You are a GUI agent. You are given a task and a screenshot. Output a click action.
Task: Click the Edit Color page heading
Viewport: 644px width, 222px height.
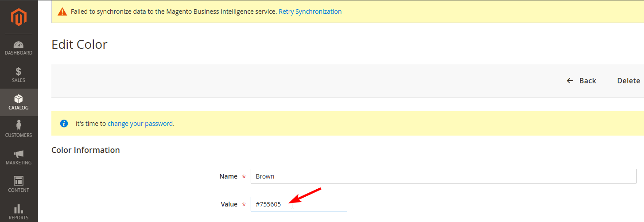[x=80, y=45]
